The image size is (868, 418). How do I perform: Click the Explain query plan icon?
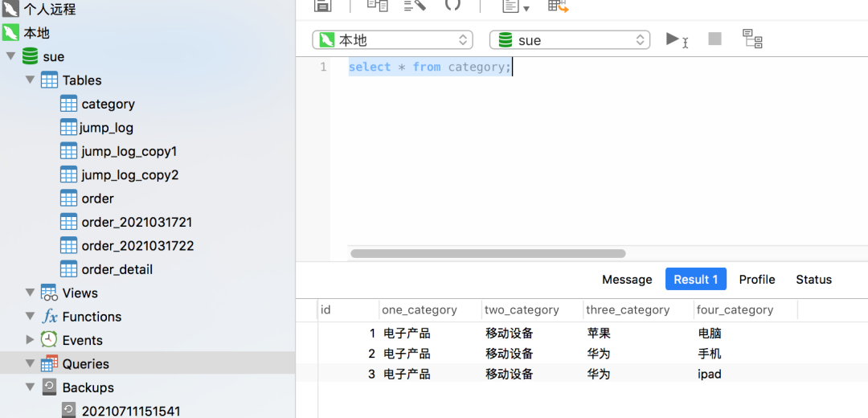(x=752, y=39)
